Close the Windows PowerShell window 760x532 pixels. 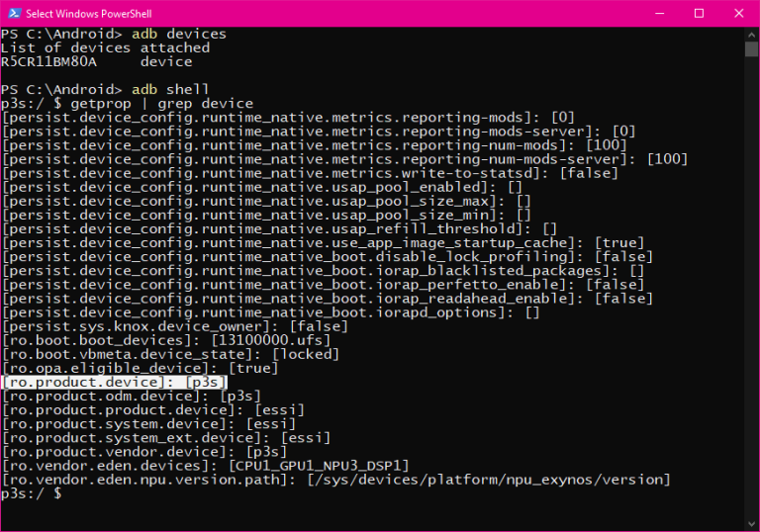pyautogui.click(x=738, y=13)
